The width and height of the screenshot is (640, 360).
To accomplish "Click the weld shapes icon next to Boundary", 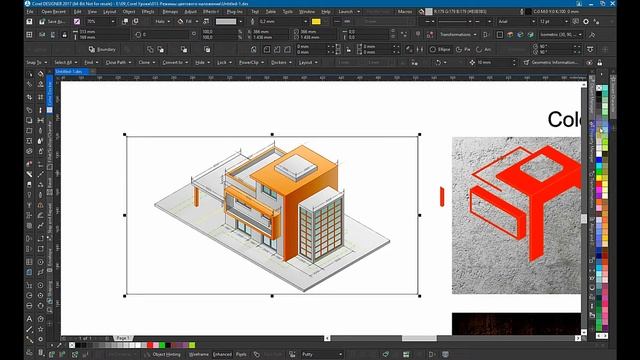I will coord(150,49).
